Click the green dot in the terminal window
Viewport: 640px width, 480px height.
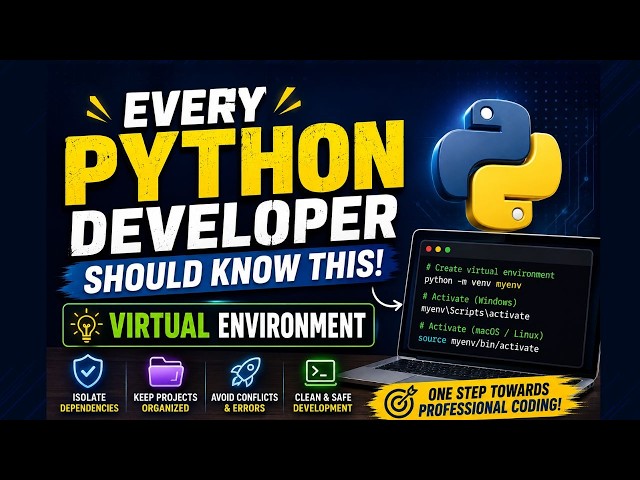coord(447,249)
